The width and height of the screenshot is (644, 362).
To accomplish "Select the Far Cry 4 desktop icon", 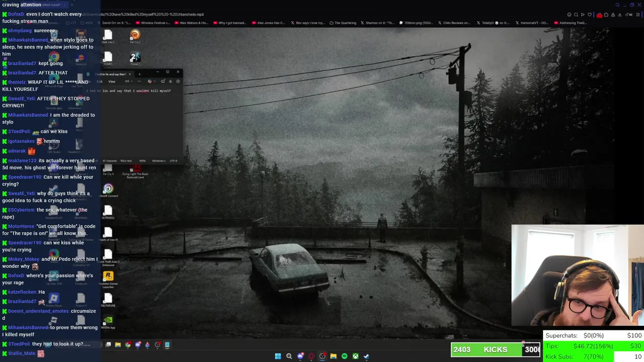I will (108, 170).
